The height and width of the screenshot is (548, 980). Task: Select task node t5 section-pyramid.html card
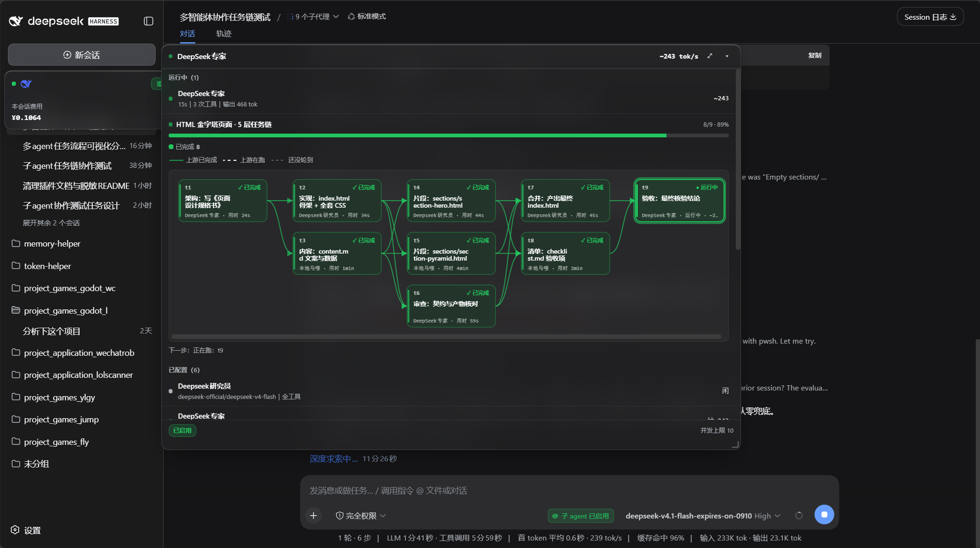click(x=451, y=254)
